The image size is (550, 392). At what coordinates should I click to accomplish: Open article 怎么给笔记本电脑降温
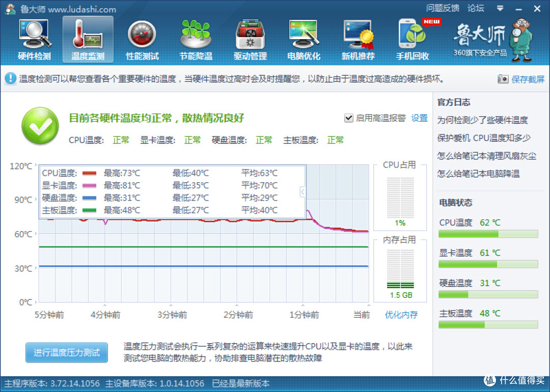478,174
